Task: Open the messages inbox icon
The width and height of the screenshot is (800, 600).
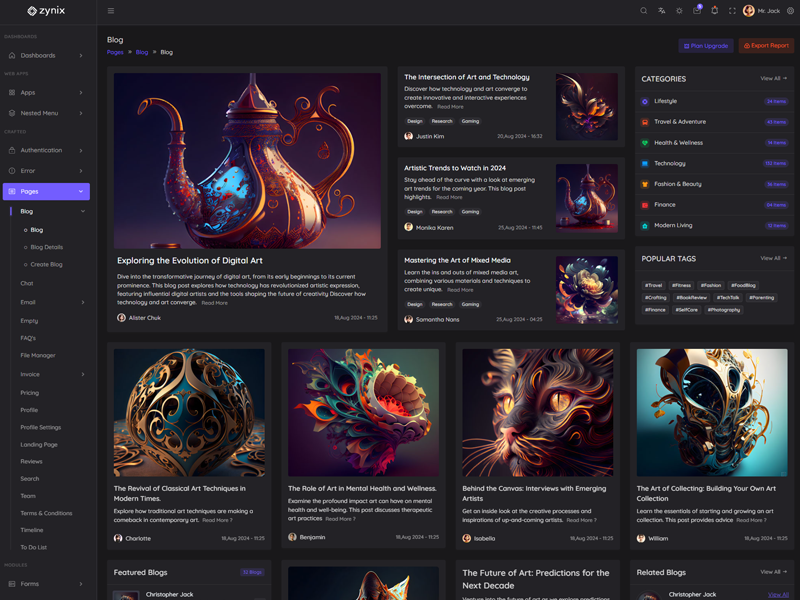Action: click(x=697, y=11)
